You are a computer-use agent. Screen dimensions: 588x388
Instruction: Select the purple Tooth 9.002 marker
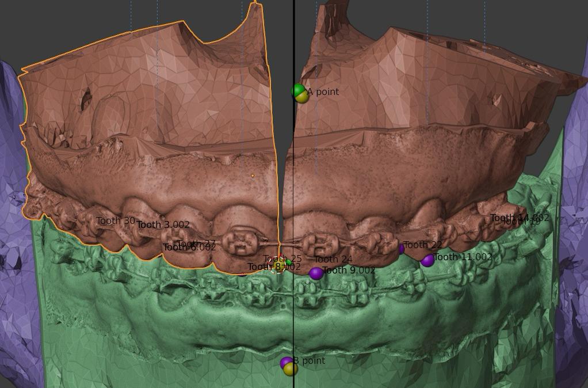316,273
